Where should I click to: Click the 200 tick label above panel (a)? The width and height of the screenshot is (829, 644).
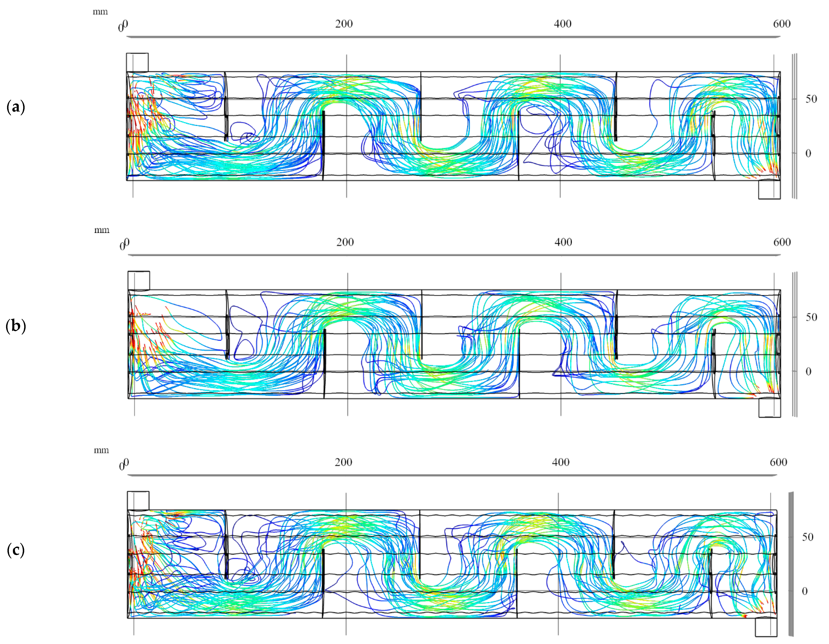click(344, 24)
